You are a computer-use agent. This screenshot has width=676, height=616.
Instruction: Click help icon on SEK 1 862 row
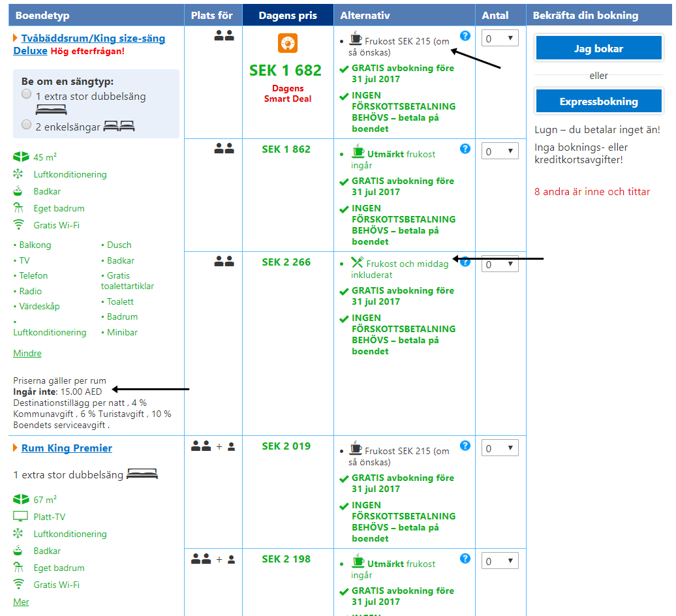coord(465,149)
